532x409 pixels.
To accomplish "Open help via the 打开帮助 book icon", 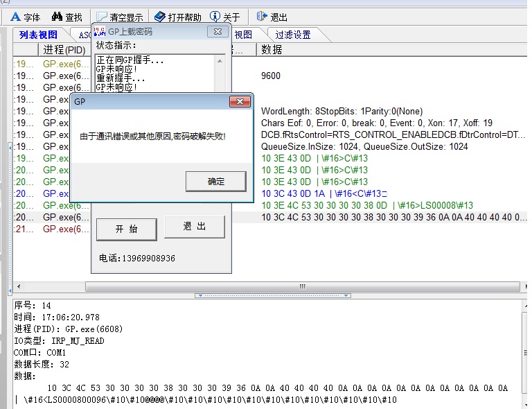I will (x=160, y=17).
